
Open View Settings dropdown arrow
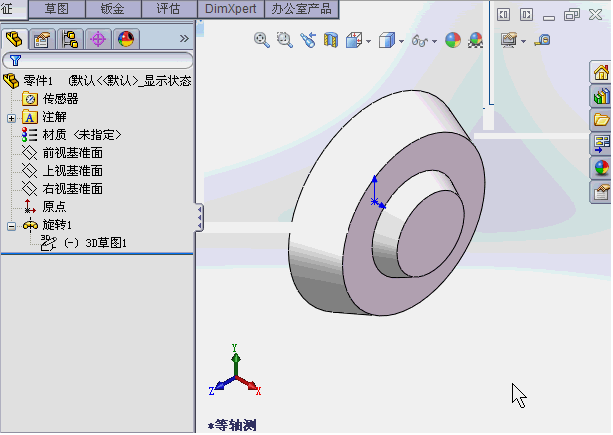(523, 41)
